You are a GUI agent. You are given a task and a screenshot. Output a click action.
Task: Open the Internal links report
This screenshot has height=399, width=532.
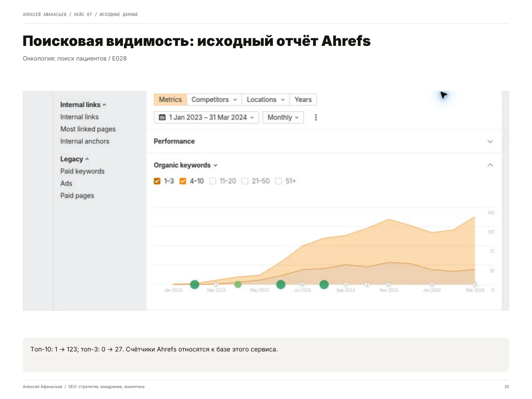click(79, 117)
